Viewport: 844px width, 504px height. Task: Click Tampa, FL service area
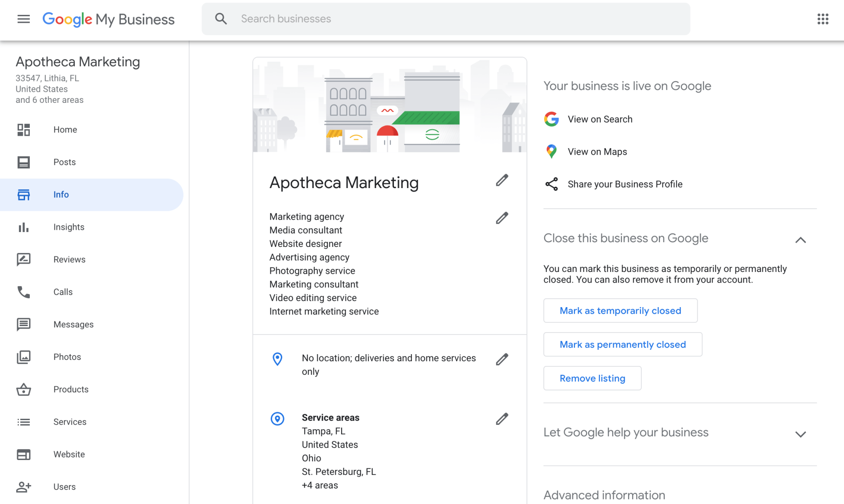[x=323, y=431]
